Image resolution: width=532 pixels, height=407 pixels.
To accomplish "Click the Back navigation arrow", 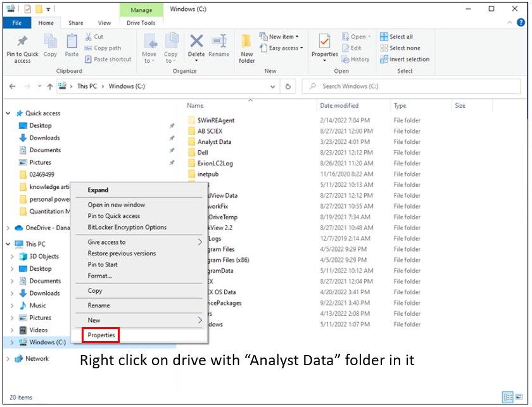I will 13,86.
